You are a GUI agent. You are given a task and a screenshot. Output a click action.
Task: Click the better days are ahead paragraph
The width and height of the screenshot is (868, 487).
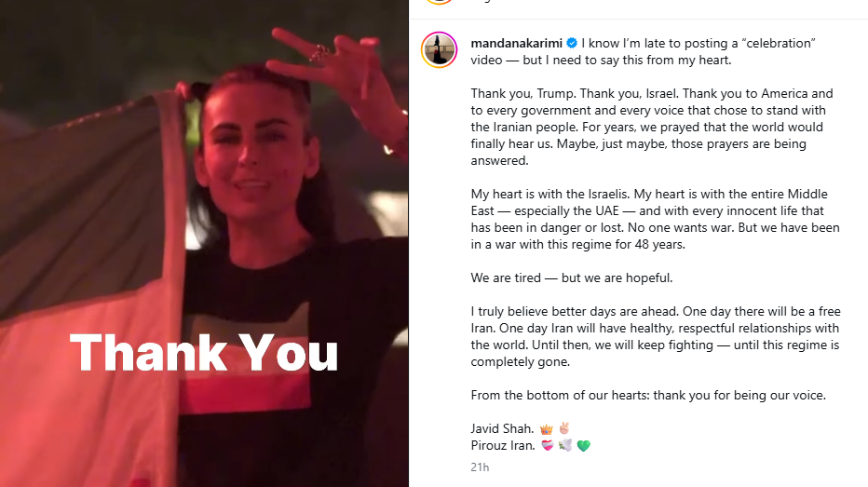point(656,336)
